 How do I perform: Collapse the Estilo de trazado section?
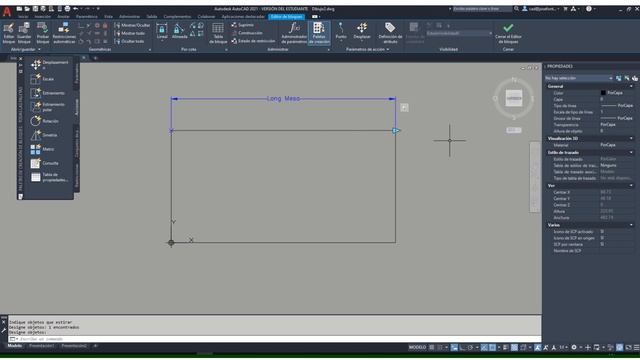click(x=631, y=153)
